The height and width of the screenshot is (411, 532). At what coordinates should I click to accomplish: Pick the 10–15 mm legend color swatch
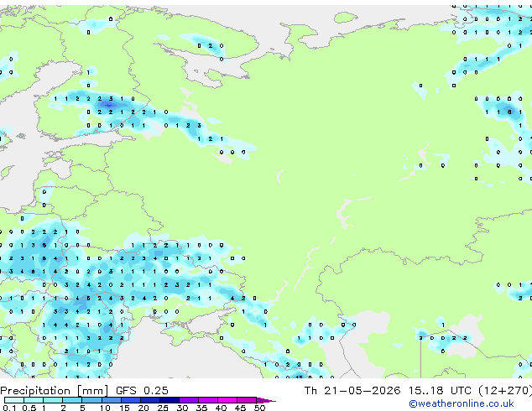coord(112,400)
